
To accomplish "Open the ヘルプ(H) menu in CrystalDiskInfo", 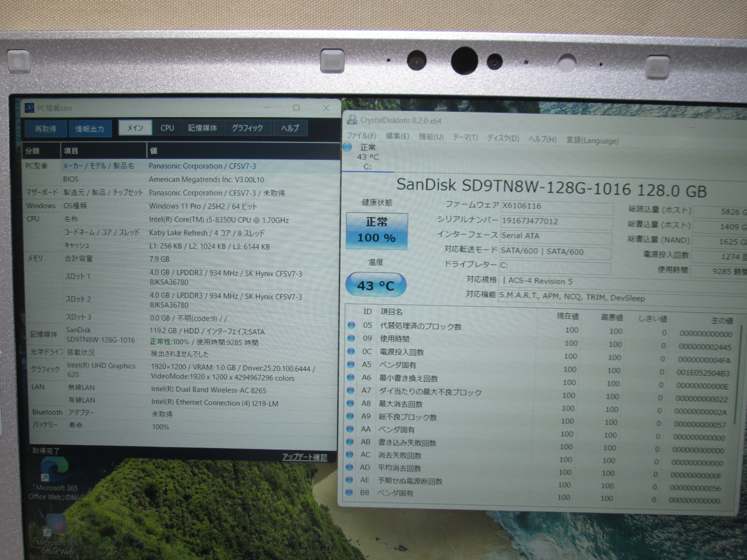I will [543, 139].
